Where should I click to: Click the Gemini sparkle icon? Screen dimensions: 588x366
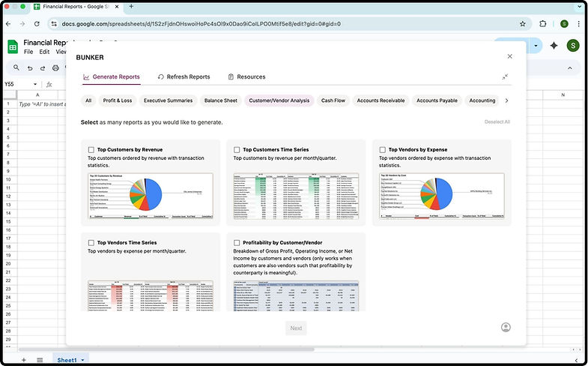(x=554, y=46)
